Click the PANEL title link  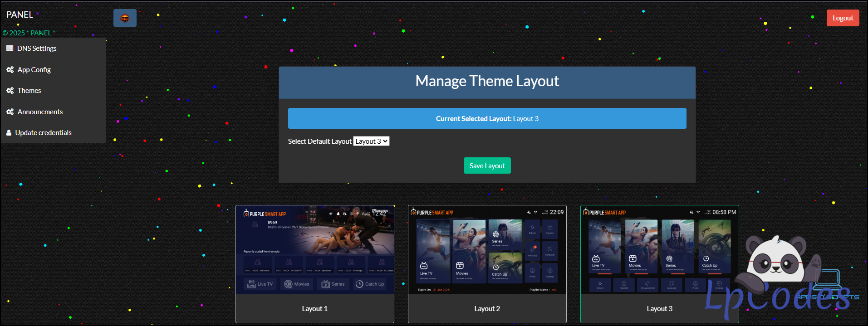[20, 15]
